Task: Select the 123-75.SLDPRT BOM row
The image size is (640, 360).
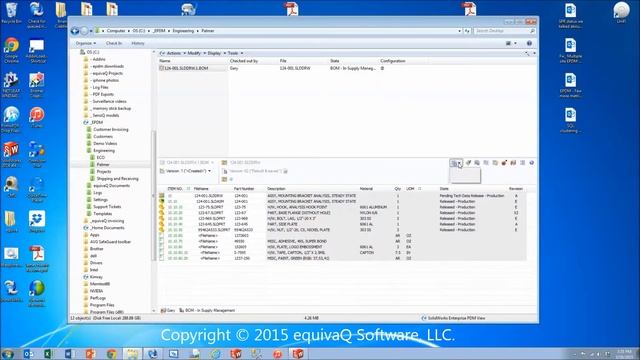Action: pyautogui.click(x=342, y=207)
